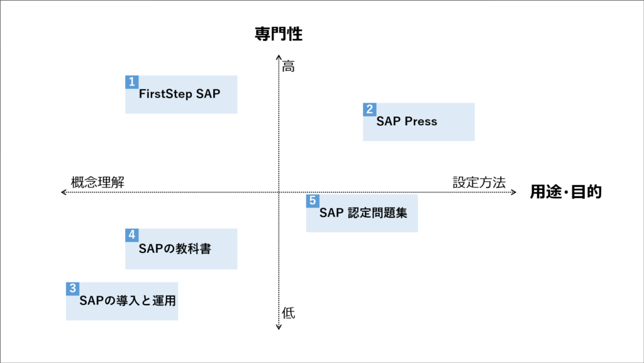Click the 低 label on vertical axis
The height and width of the screenshot is (363, 644).
click(x=288, y=313)
